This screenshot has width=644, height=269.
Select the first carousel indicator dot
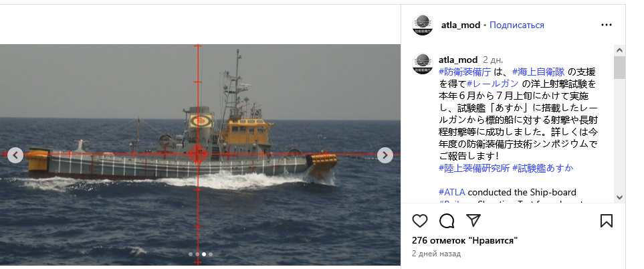tap(191, 254)
